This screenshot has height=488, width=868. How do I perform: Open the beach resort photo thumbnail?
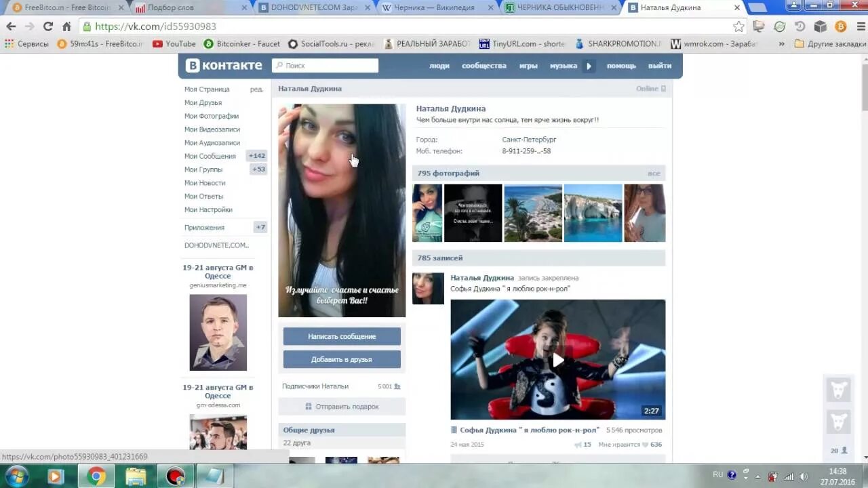coord(533,213)
